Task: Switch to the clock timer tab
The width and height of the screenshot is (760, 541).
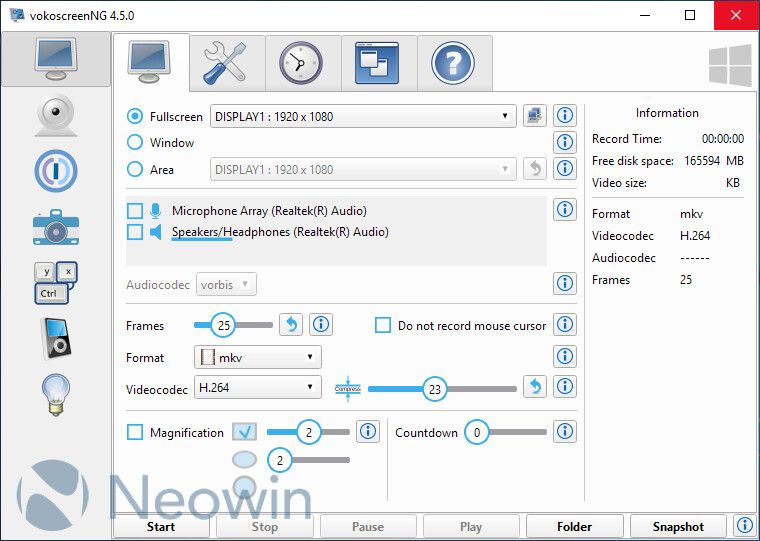Action: pos(303,63)
